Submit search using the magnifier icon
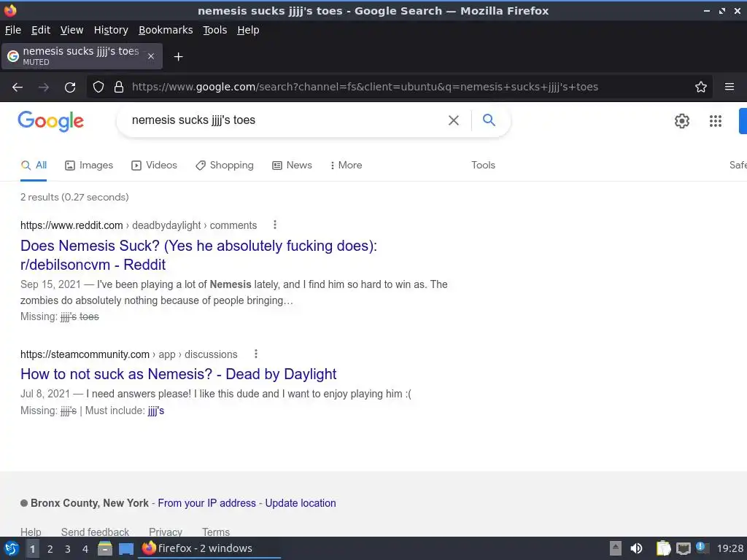Viewport: 747px width, 560px height. tap(489, 120)
